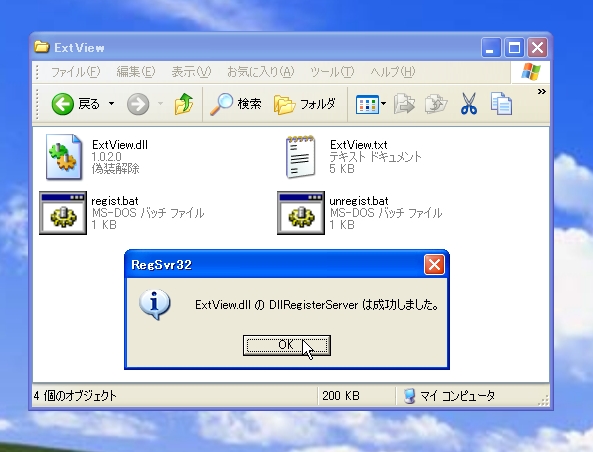Close the RegSvr32 dialog with X
Viewport: 593px width, 452px height.
click(x=434, y=264)
